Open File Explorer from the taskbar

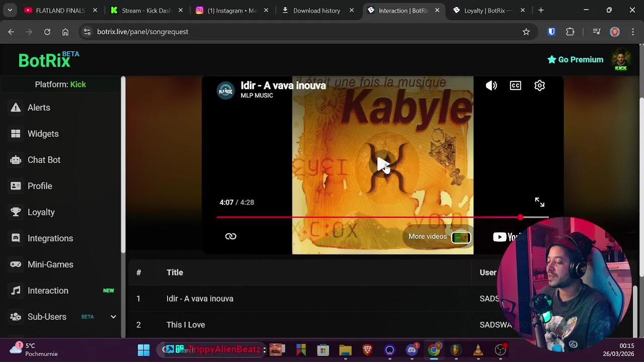click(x=345, y=350)
